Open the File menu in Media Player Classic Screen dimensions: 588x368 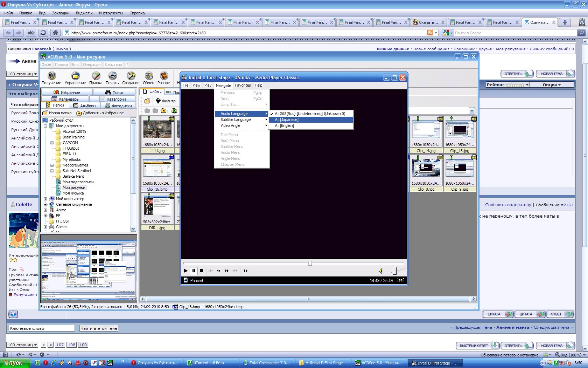point(185,85)
